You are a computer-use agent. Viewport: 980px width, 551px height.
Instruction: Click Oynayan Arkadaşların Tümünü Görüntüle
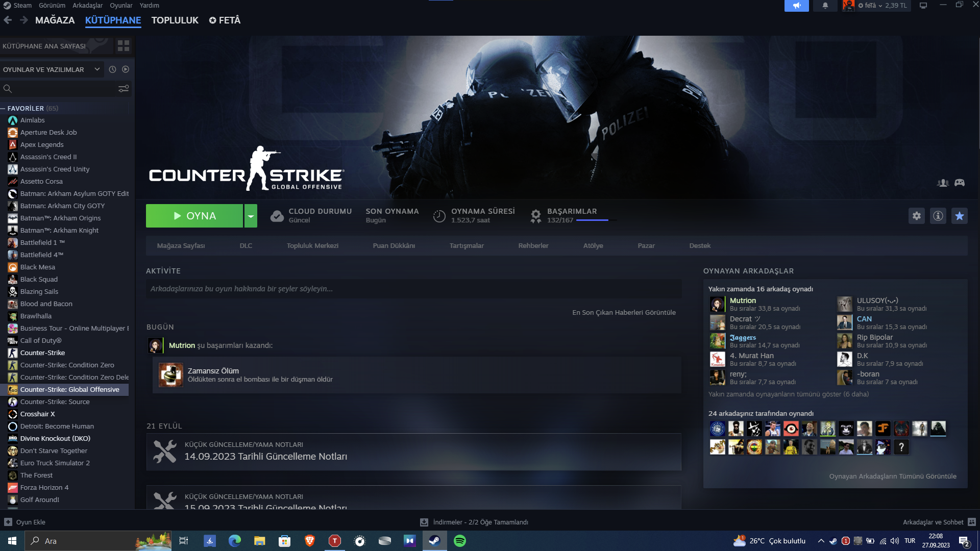(893, 477)
